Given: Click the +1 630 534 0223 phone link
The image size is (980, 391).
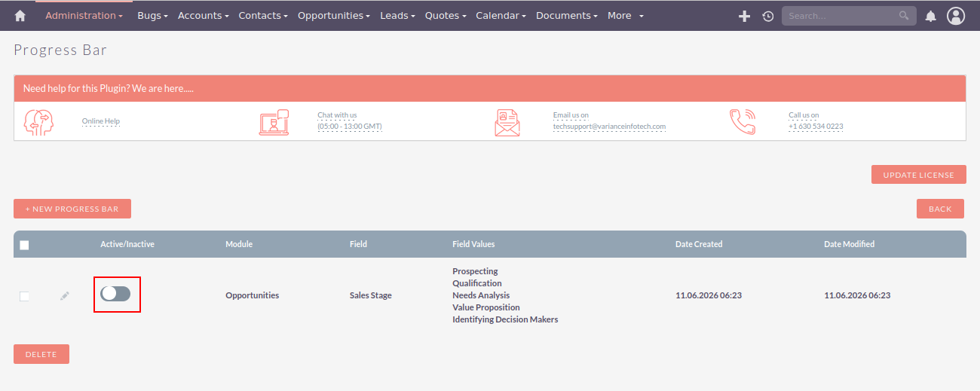Looking at the screenshot, I should point(816,127).
